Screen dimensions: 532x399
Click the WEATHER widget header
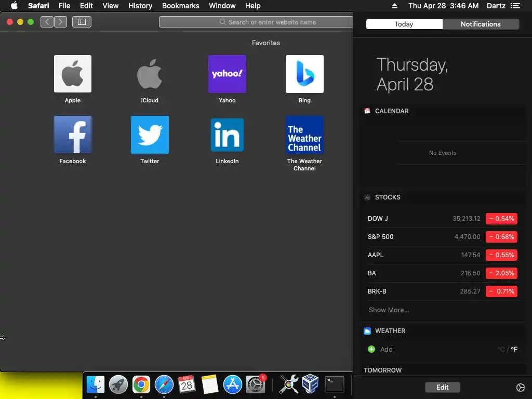[x=390, y=331]
